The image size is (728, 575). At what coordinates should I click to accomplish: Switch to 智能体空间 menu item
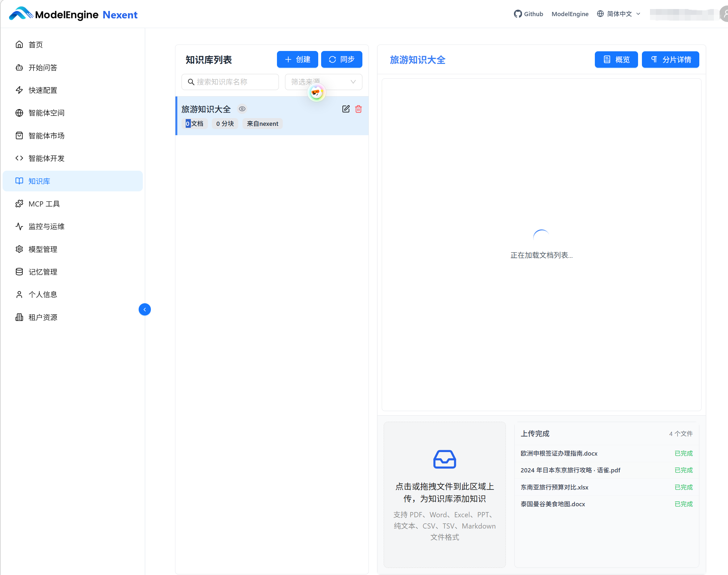point(46,113)
